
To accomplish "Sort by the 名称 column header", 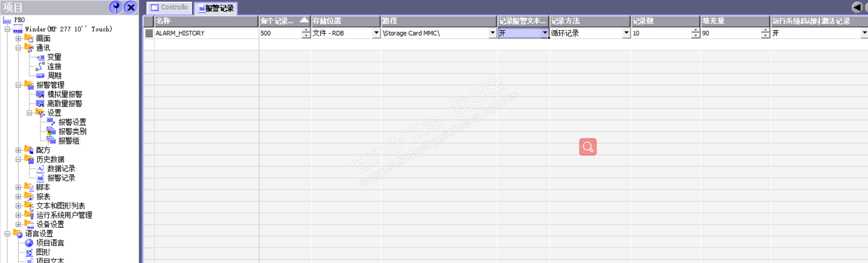I will point(206,21).
